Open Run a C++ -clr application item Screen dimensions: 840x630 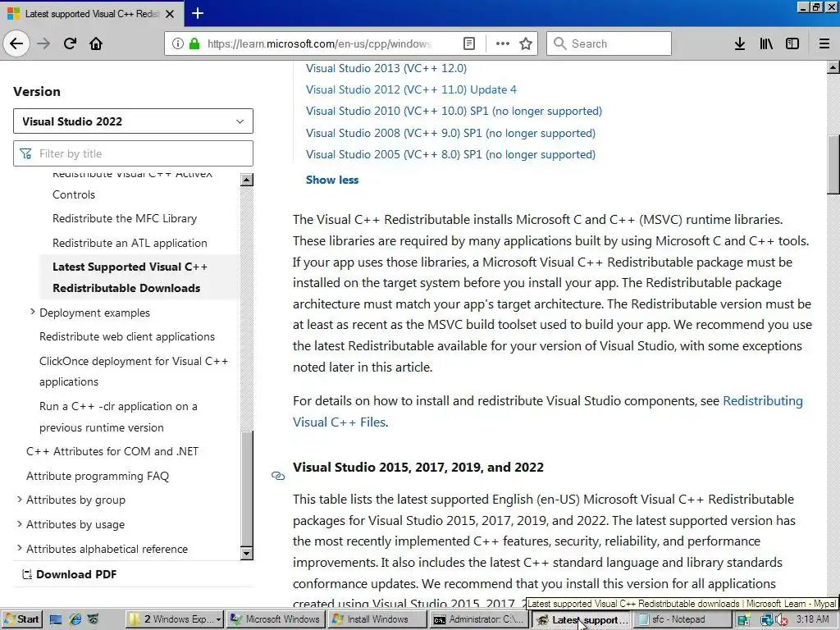click(118, 417)
